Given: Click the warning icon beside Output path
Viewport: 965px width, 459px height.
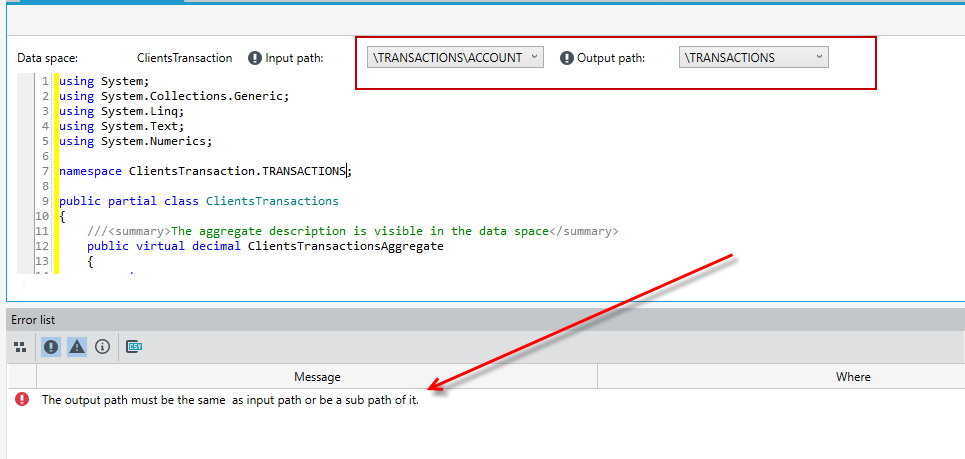Looking at the screenshot, I should [x=566, y=58].
